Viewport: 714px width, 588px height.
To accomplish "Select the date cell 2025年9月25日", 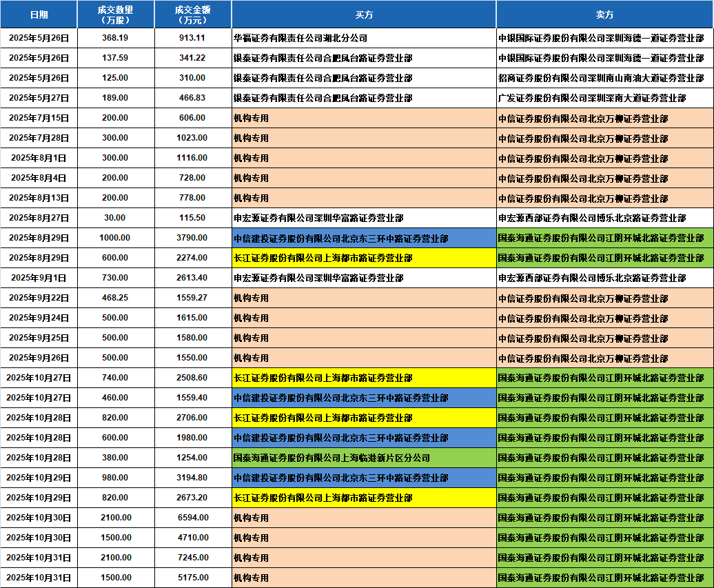I will [39, 338].
